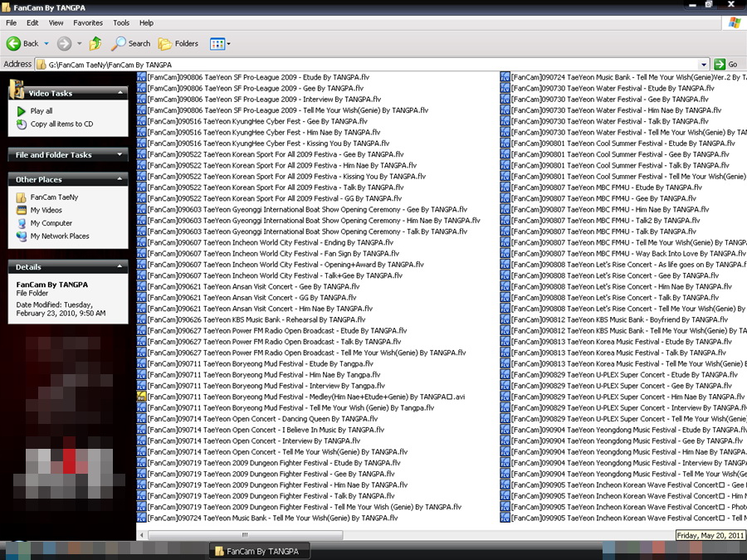747x560 pixels.
Task: Click the Back navigation arrow icon
Action: click(12, 43)
